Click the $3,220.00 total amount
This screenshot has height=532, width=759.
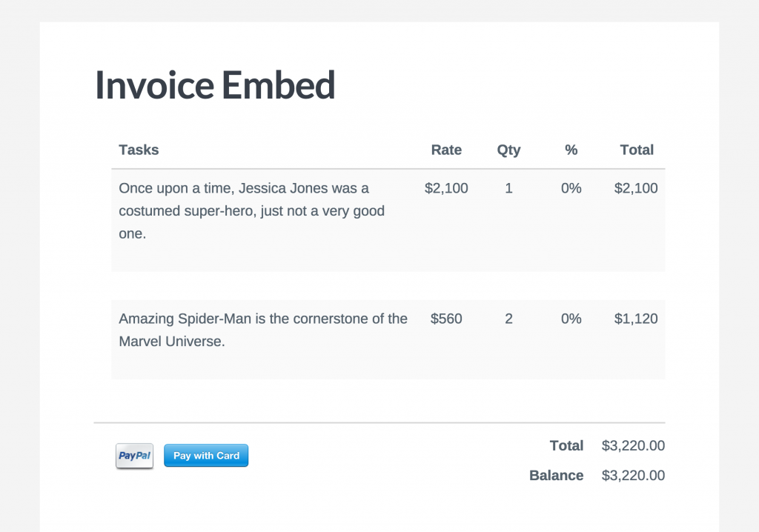point(632,445)
